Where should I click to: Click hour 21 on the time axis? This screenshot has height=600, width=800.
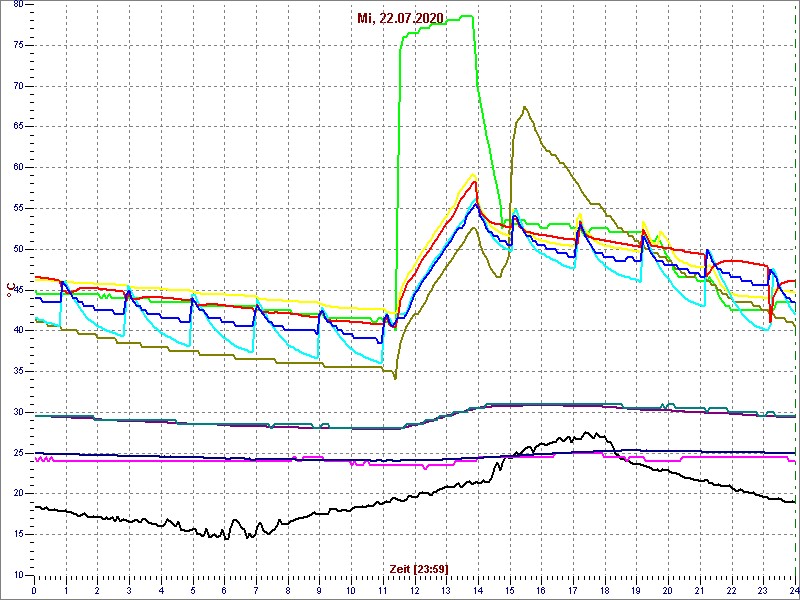[700, 590]
